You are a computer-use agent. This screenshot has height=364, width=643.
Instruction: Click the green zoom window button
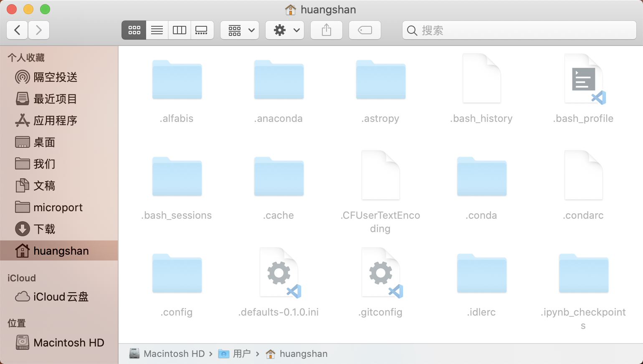pos(45,9)
